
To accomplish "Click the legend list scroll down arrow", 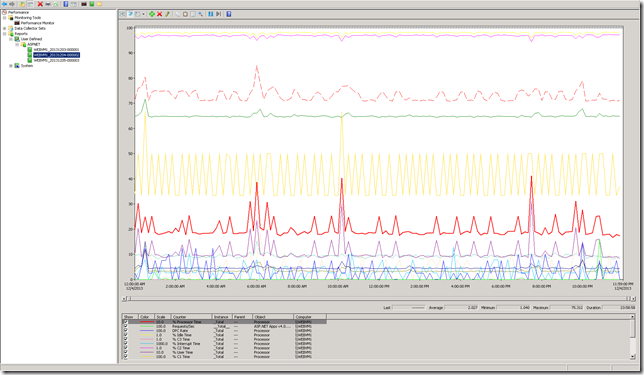I will click(632, 357).
